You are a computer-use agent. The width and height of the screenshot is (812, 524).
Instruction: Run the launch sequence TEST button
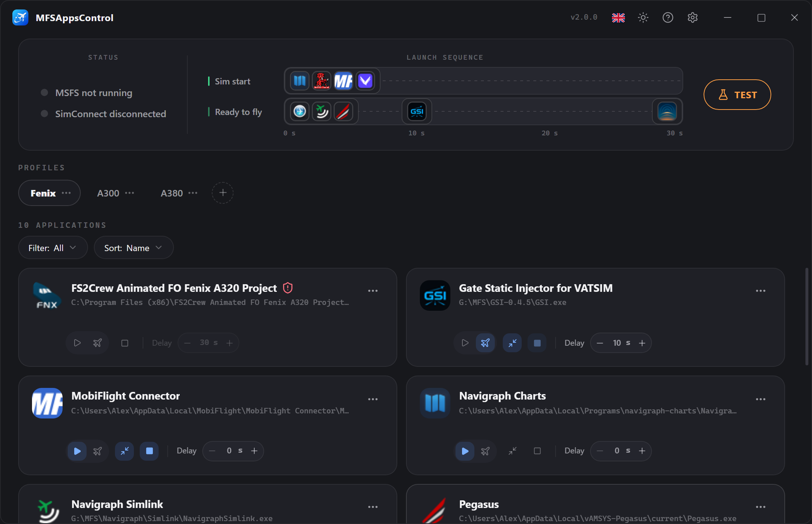(x=737, y=95)
